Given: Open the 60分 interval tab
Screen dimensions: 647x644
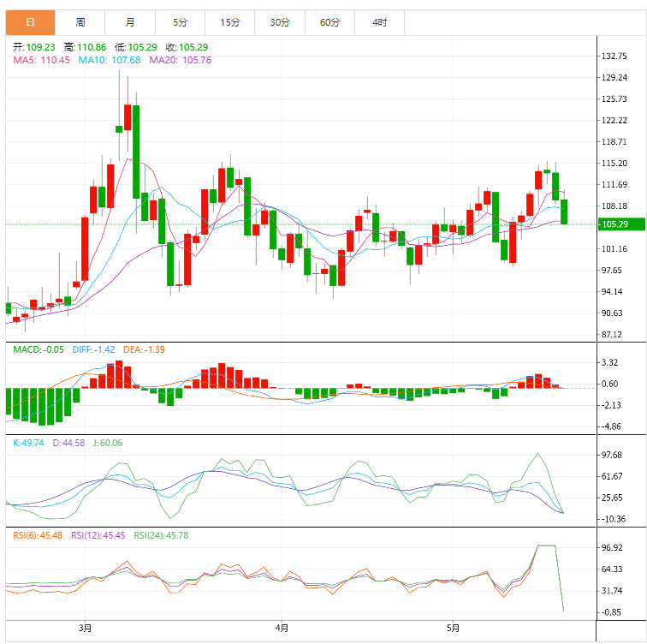Looking at the screenshot, I should tap(329, 23).
